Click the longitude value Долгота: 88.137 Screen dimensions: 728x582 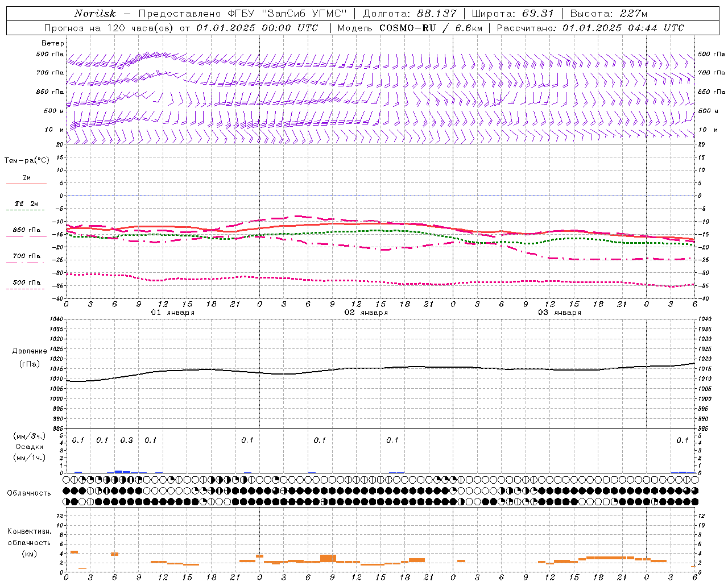click(x=409, y=14)
